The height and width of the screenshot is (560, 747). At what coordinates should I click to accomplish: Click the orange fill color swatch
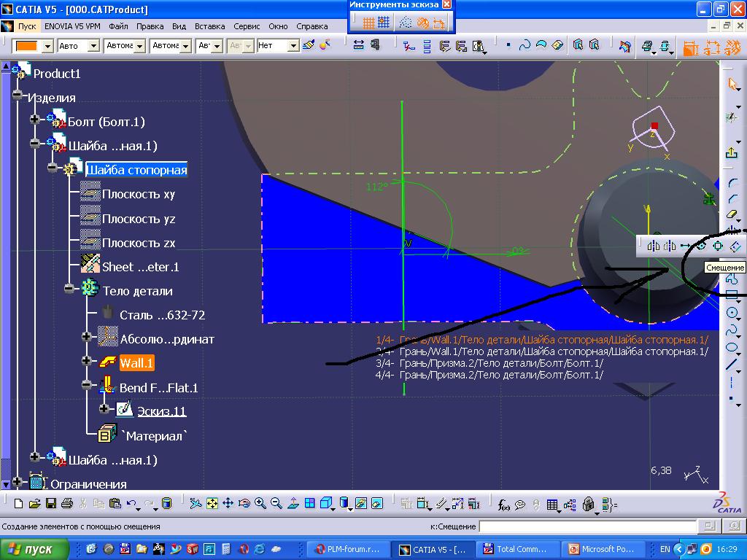click(27, 46)
